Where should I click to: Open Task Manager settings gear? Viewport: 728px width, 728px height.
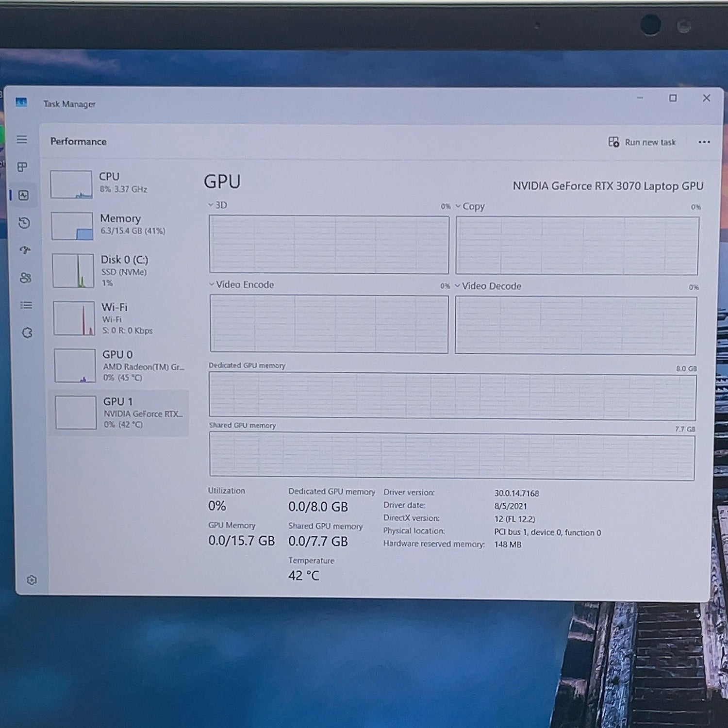(32, 580)
